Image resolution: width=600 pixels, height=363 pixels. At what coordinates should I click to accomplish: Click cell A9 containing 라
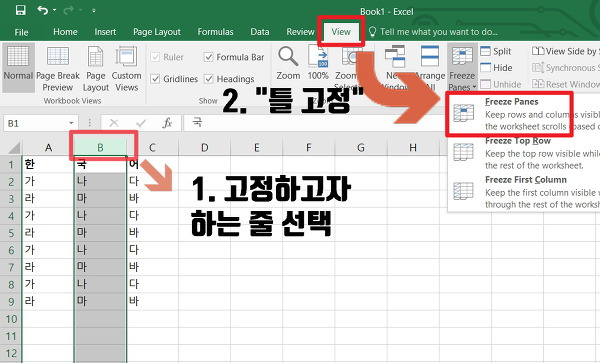point(48,301)
